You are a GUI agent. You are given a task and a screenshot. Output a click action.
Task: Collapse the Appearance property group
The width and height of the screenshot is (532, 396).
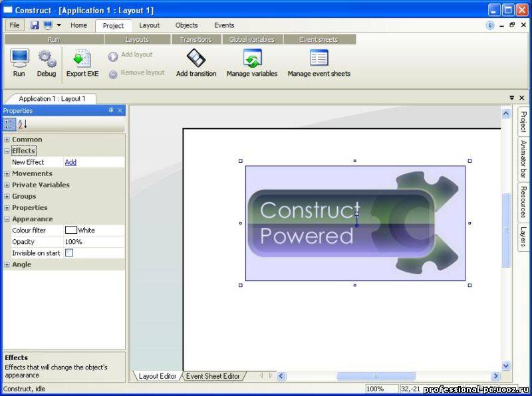pyautogui.click(x=7, y=219)
